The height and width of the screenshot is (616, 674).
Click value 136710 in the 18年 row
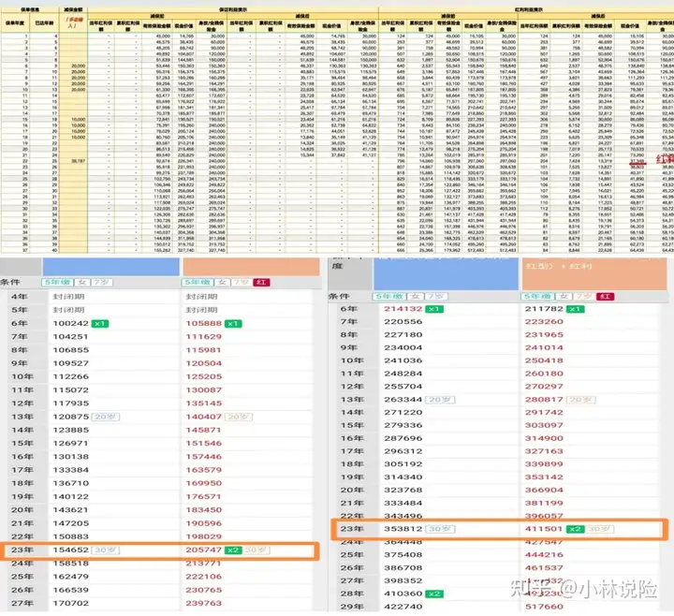click(x=70, y=484)
